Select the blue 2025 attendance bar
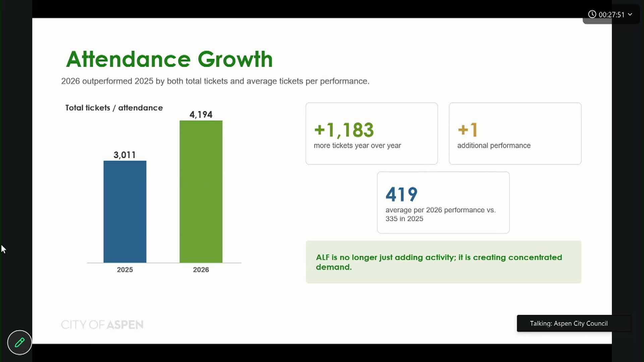The height and width of the screenshot is (362, 644). 125,212
